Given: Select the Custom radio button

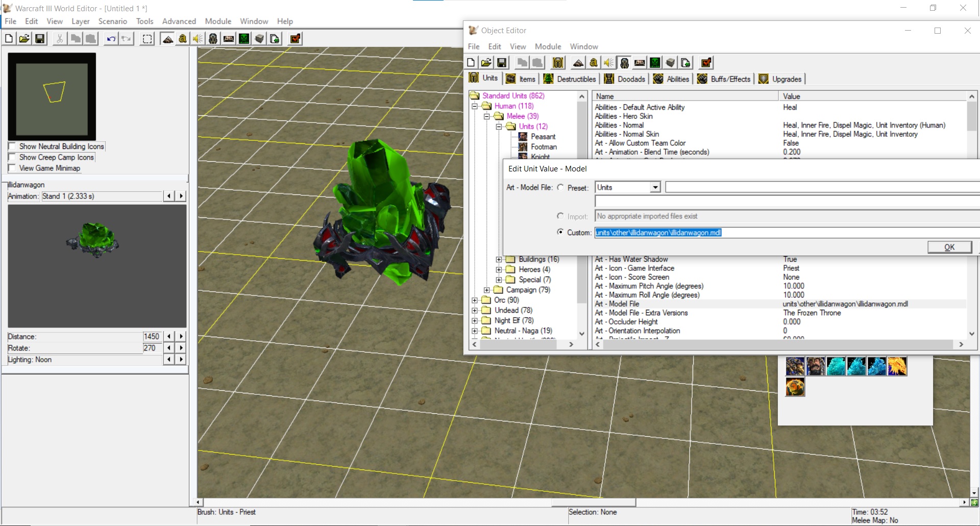Looking at the screenshot, I should [560, 232].
